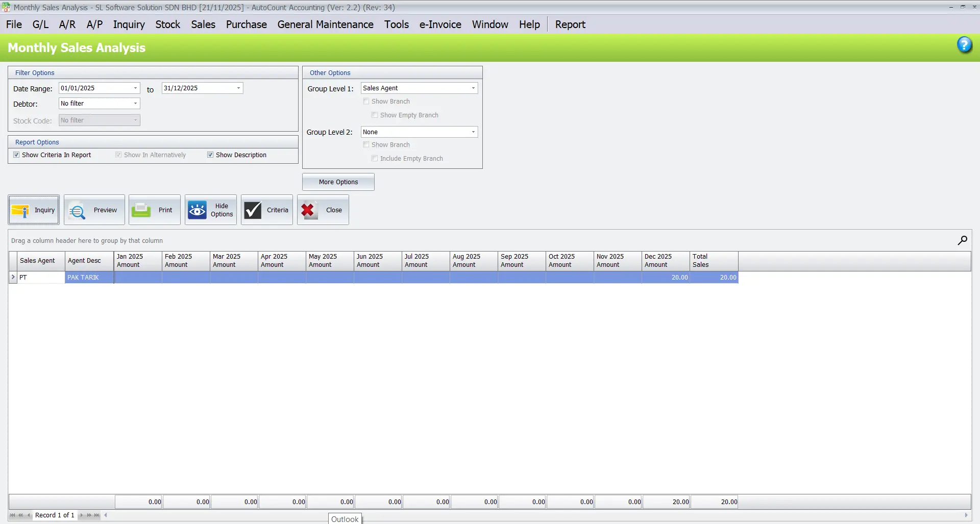Open Help via the question mark icon
Viewport: 980px width, 524px height.
965,45
